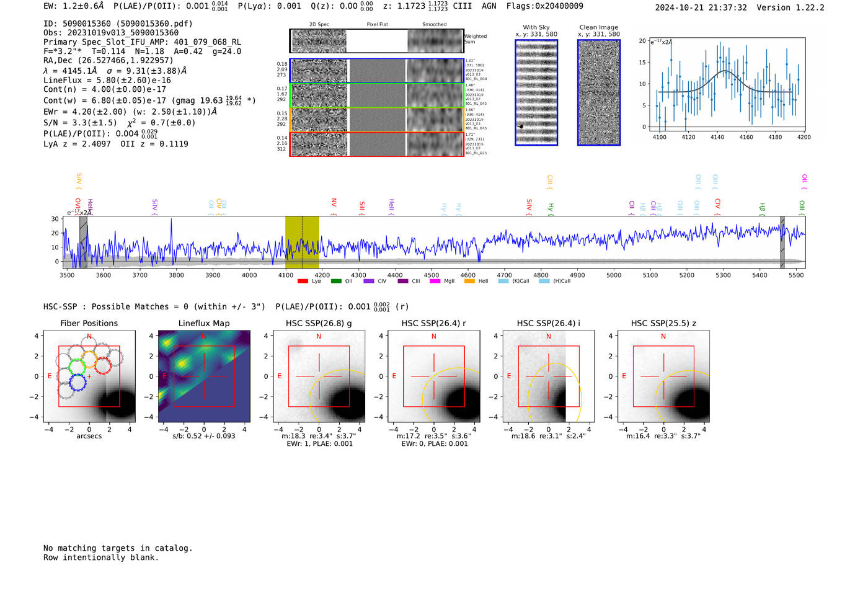The width and height of the screenshot is (868, 591).
Task: Open the Fiber Positions thumbnail
Action: point(89,376)
